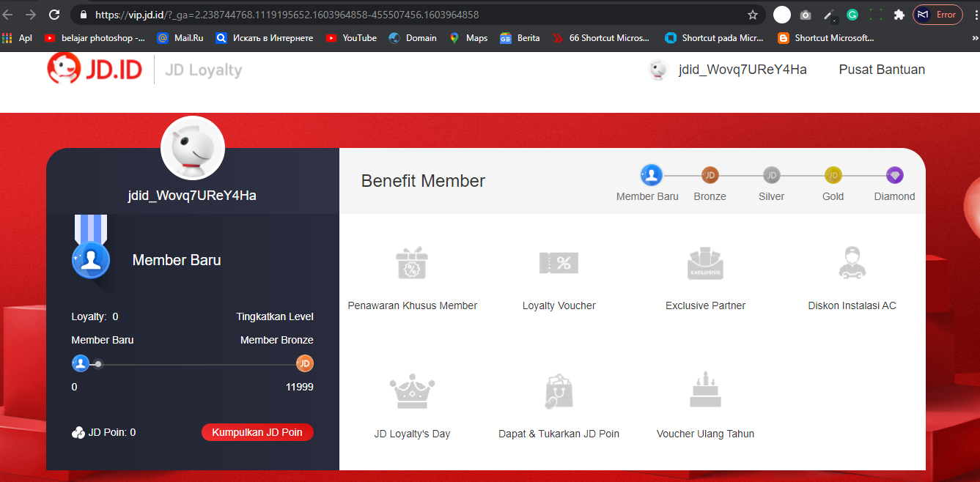
Task: Open the Diskon Instalasi AC icon
Action: tap(852, 263)
